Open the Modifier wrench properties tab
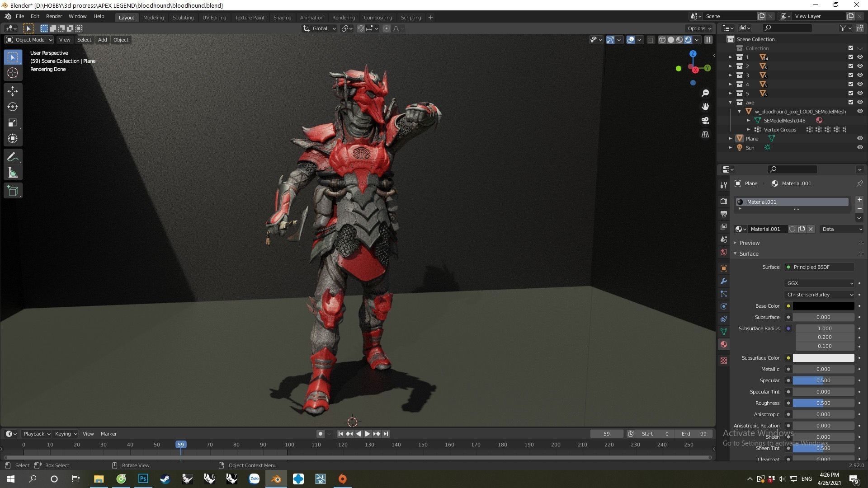The width and height of the screenshot is (868, 488). pyautogui.click(x=724, y=281)
